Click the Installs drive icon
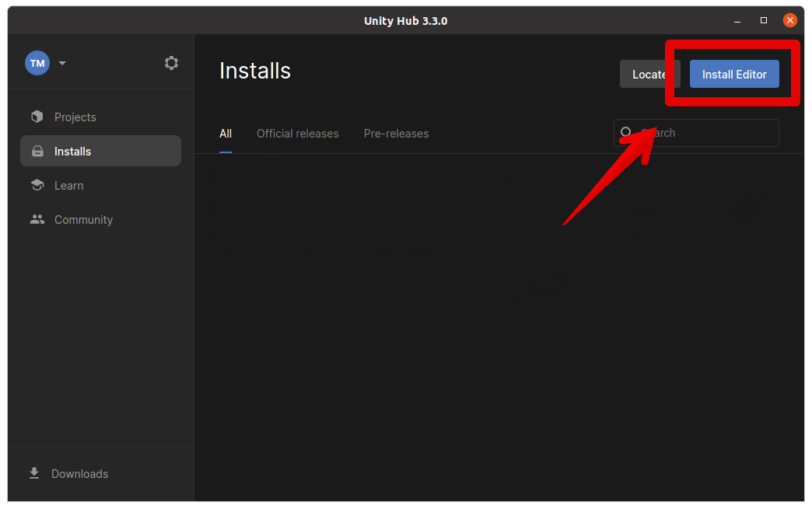Viewport: 812px width, 509px height. pyautogui.click(x=37, y=151)
